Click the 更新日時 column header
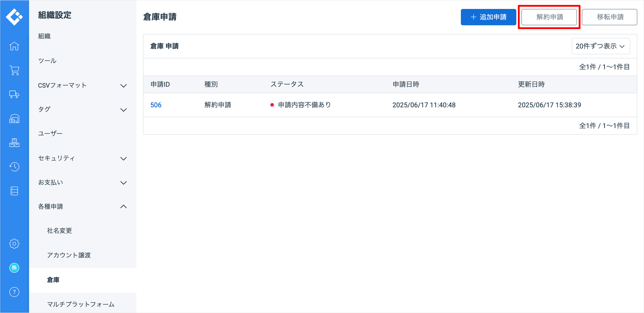Viewport: 644px width, 313px height. pyautogui.click(x=531, y=85)
